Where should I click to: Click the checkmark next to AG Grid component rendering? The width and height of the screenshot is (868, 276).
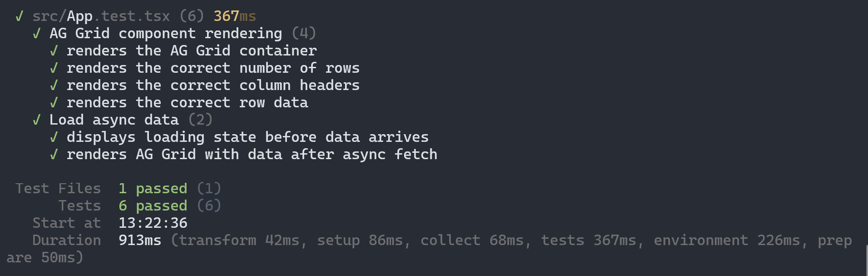pyautogui.click(x=37, y=34)
